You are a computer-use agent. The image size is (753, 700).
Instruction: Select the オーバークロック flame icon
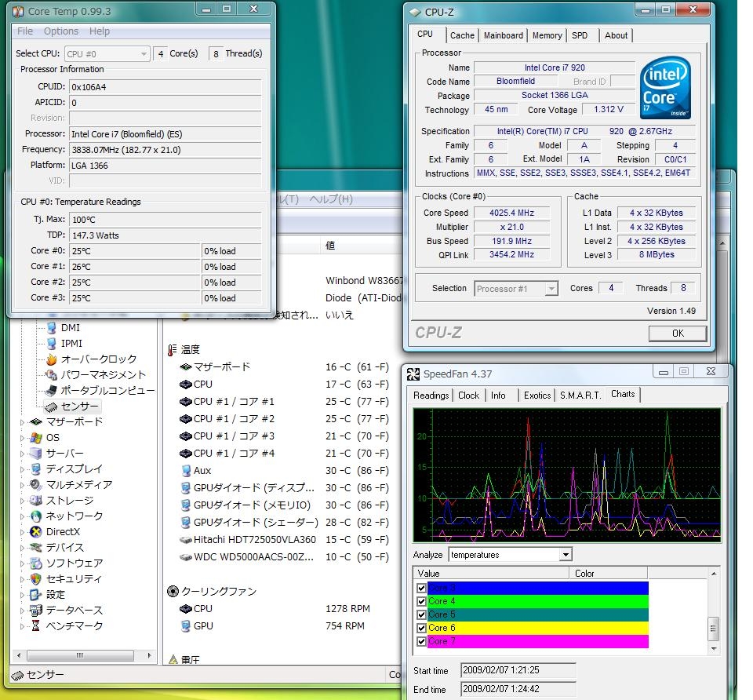coord(51,359)
